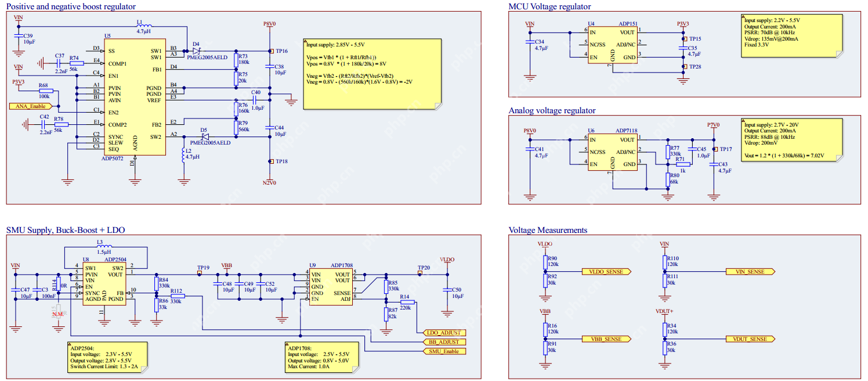
Task: Select the L1 4.7µH inductor symbol
Action: click(144, 26)
